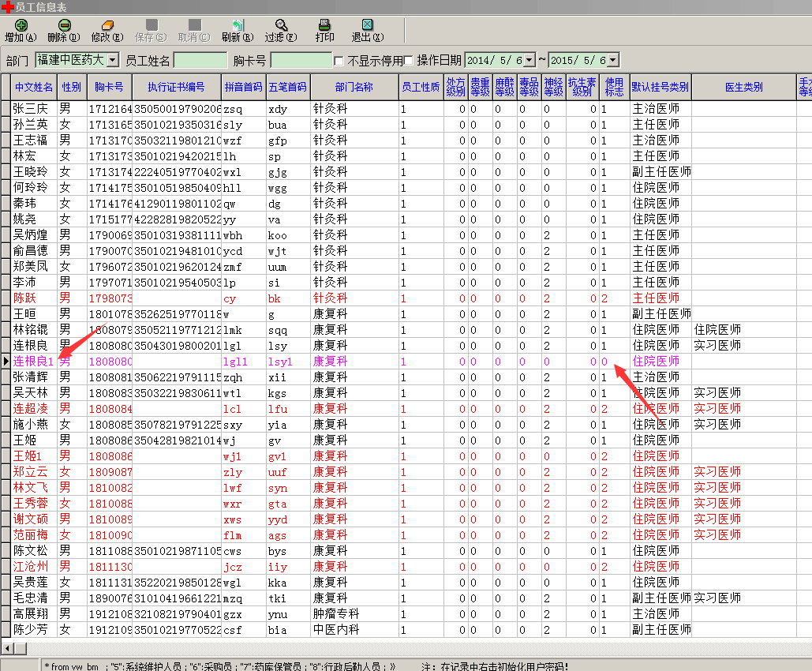Click the 增加 (Add) toolbar icon
Image resolution: width=812 pixels, height=671 pixels.
pos(21,26)
